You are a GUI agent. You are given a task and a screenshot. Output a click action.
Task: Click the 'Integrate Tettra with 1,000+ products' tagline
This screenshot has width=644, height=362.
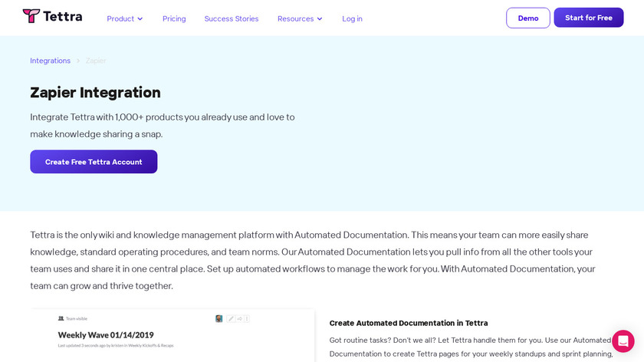click(163, 125)
